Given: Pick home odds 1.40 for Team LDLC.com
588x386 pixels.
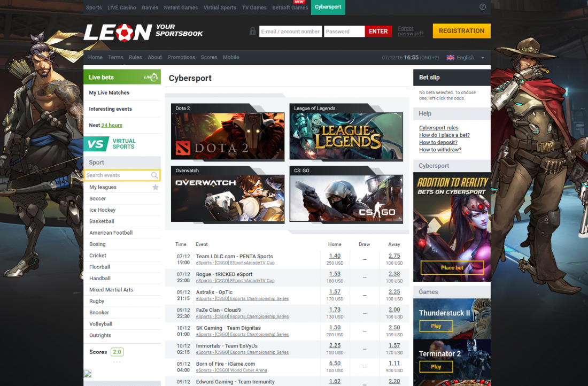Looking at the screenshot, I should [x=335, y=256].
